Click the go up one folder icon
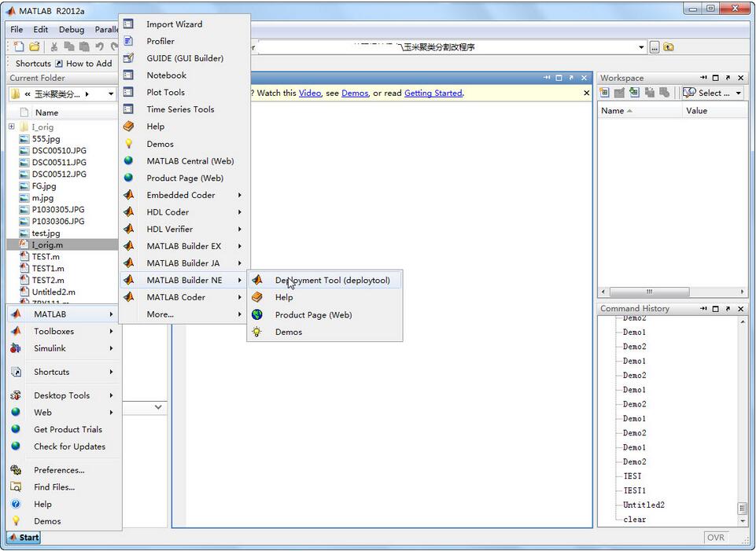 click(x=668, y=47)
